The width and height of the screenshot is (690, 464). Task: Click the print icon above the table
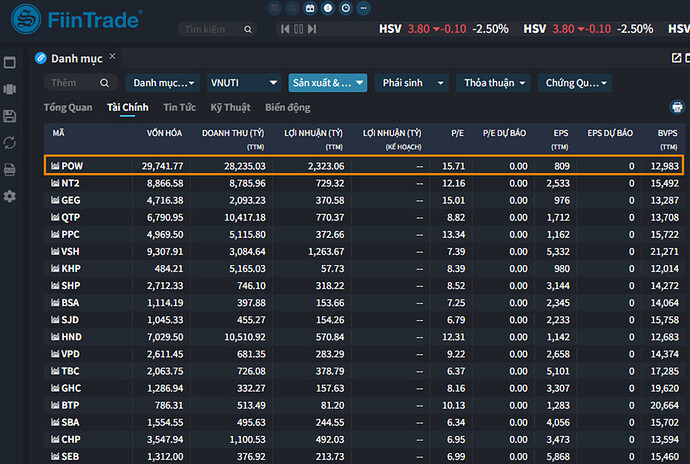pyautogui.click(x=676, y=107)
